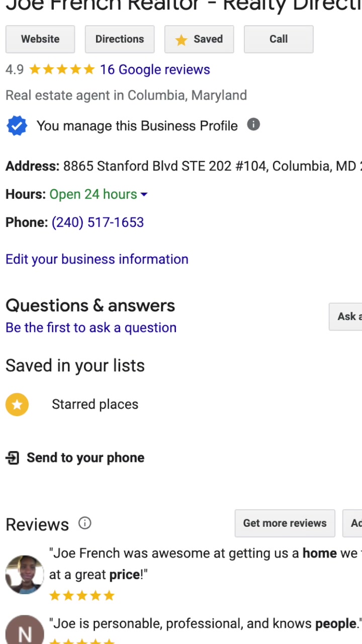Click the info icon next to Reviews
362x644 pixels.
coord(85,523)
